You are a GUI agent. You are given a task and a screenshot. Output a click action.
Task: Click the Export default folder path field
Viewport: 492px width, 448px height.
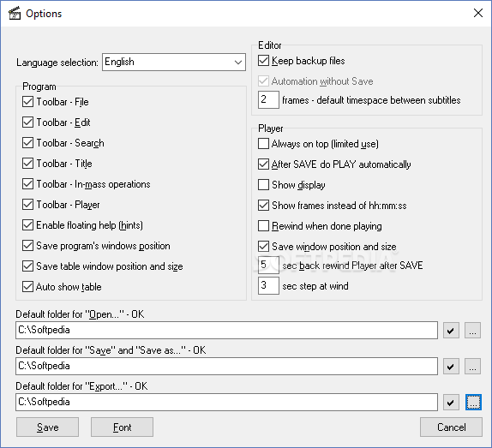[226, 403]
